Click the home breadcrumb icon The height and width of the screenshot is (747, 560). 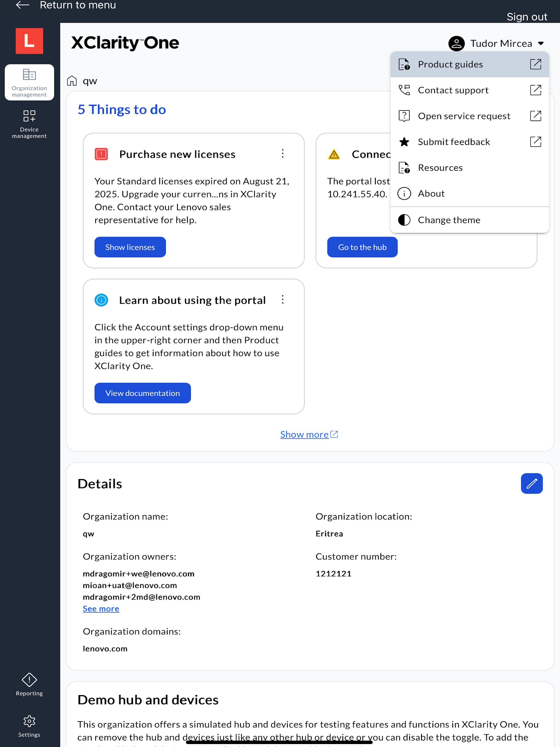[x=72, y=81]
